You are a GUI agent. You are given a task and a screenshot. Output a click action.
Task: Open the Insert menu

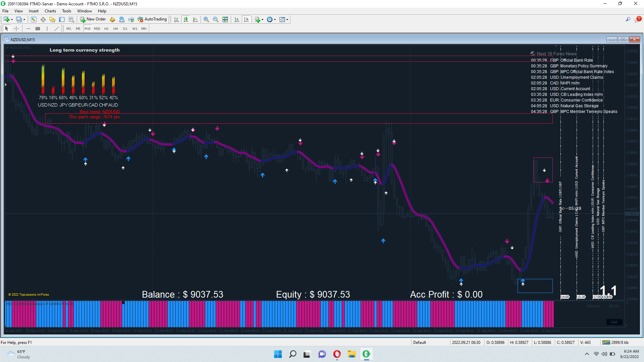click(34, 11)
